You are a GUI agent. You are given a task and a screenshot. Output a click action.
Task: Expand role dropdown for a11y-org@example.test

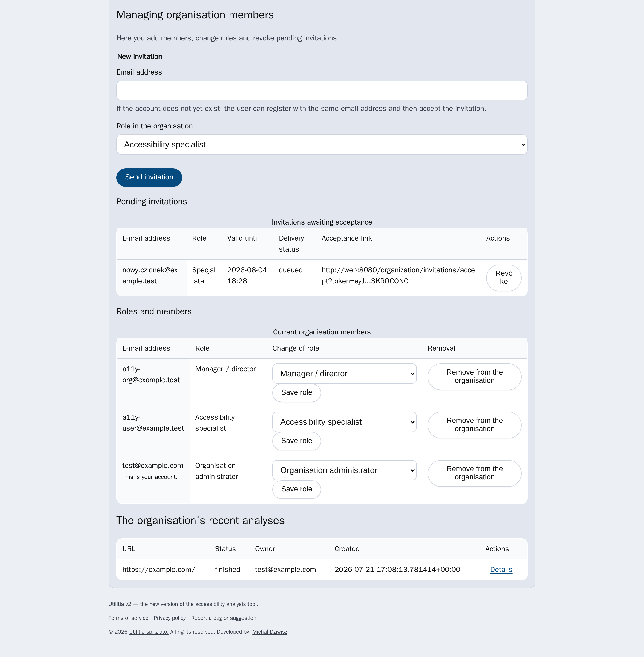pos(344,374)
